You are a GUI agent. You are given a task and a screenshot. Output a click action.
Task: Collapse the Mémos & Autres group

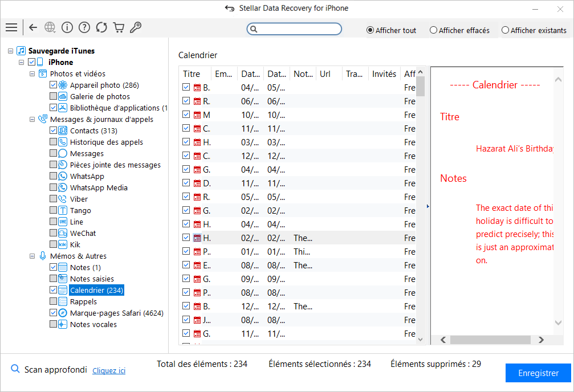tap(32, 256)
